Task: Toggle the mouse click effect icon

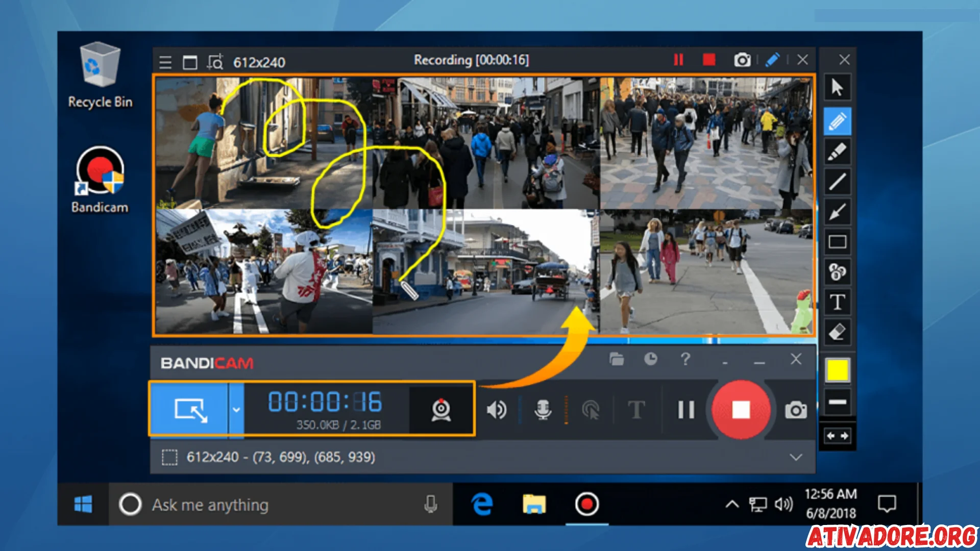Action: 591,410
